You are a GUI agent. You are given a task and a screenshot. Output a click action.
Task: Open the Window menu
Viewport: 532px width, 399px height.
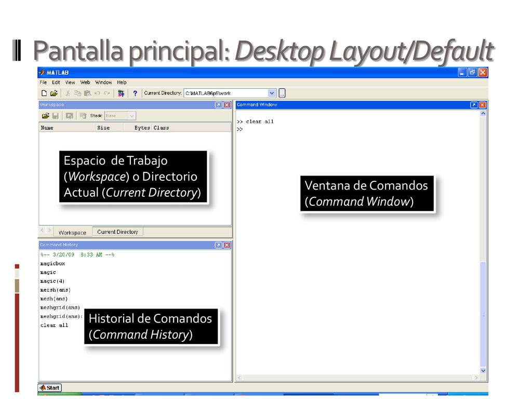tap(103, 83)
